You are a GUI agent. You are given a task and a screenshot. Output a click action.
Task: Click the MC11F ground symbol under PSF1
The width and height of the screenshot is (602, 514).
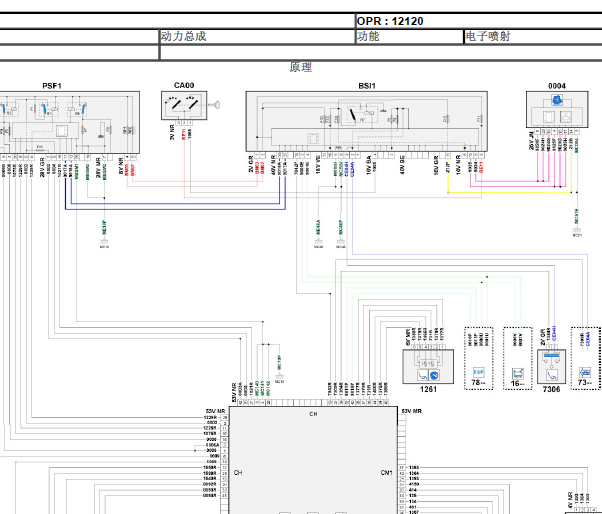[104, 237]
